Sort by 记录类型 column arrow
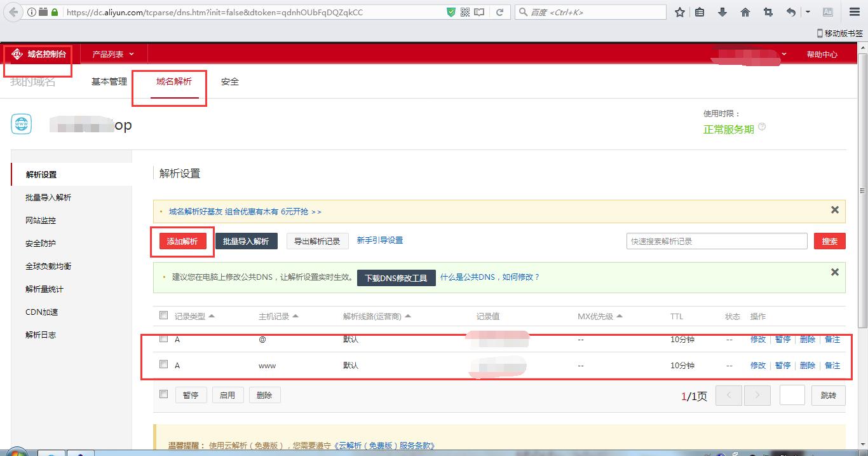The image size is (868, 456). pyautogui.click(x=212, y=316)
